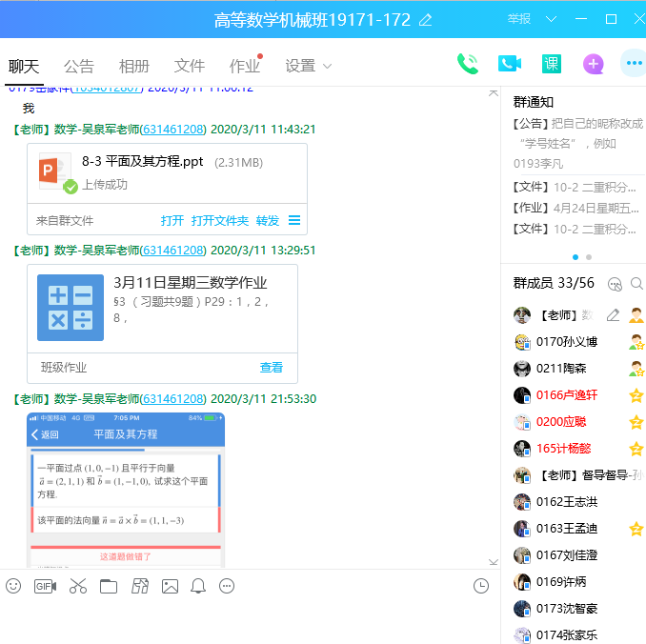
Task: Open the 平面及其方程 screenshot image in chat
Action: (126, 490)
